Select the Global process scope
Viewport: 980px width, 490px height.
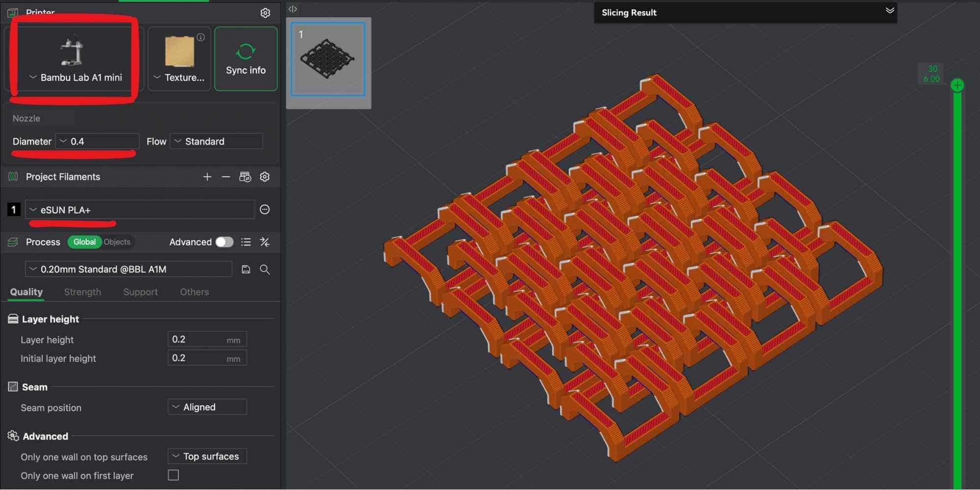(x=84, y=242)
